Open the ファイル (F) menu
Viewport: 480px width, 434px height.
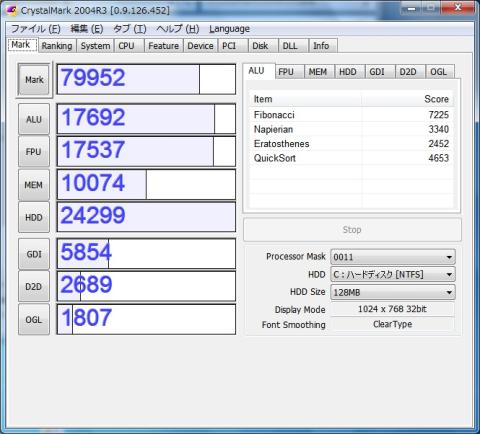click(36, 29)
